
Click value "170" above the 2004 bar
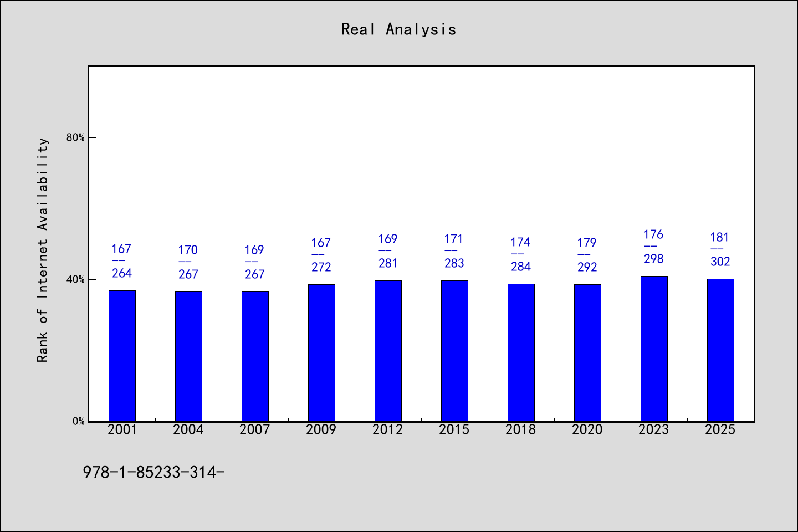[188, 250]
